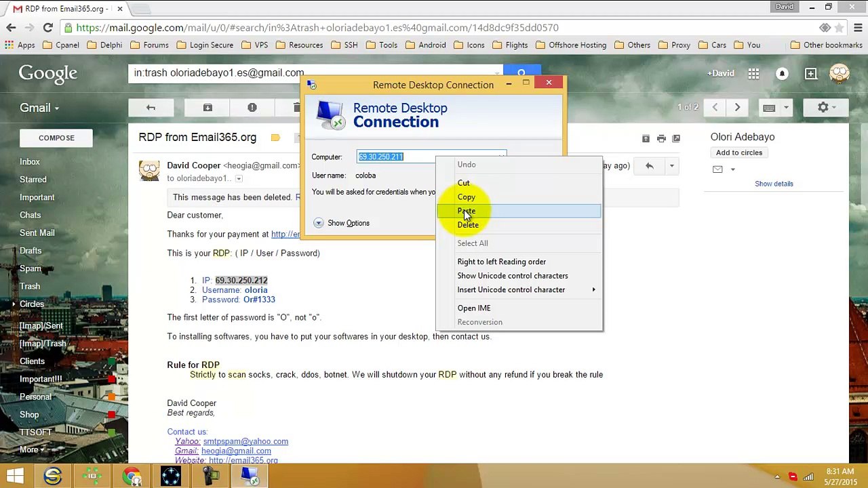Report spam using exclamation icon
The image size is (868, 488).
pos(252,108)
